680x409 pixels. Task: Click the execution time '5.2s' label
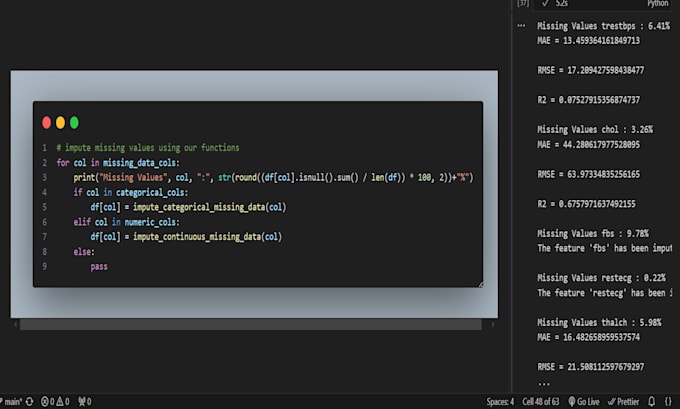point(562,3)
